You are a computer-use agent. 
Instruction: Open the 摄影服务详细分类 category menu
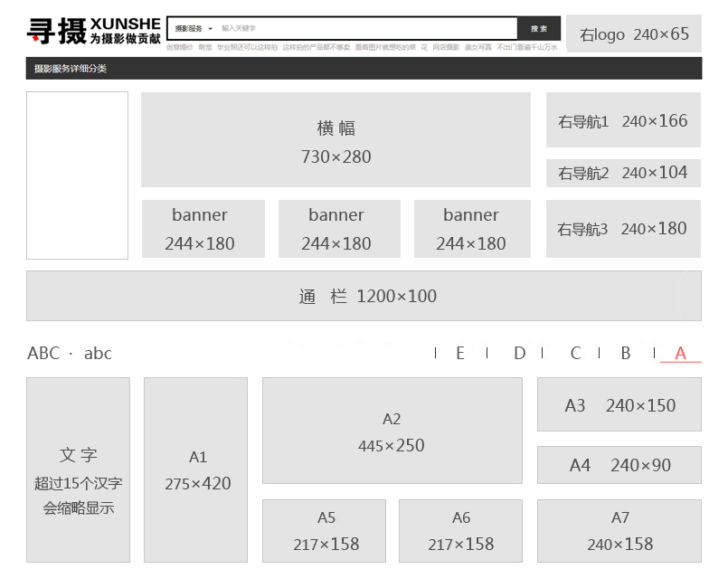point(71,69)
